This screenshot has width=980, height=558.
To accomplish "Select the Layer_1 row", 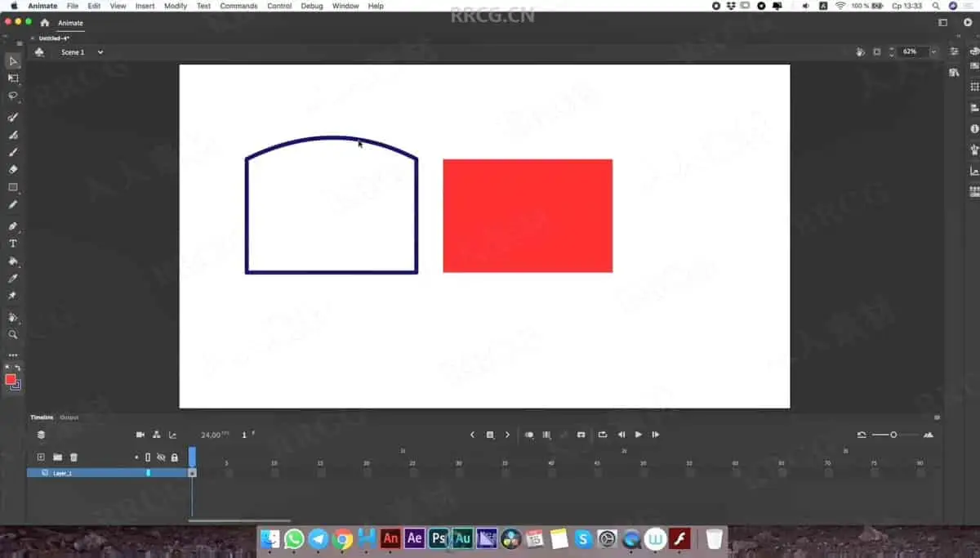I will pyautogui.click(x=108, y=473).
